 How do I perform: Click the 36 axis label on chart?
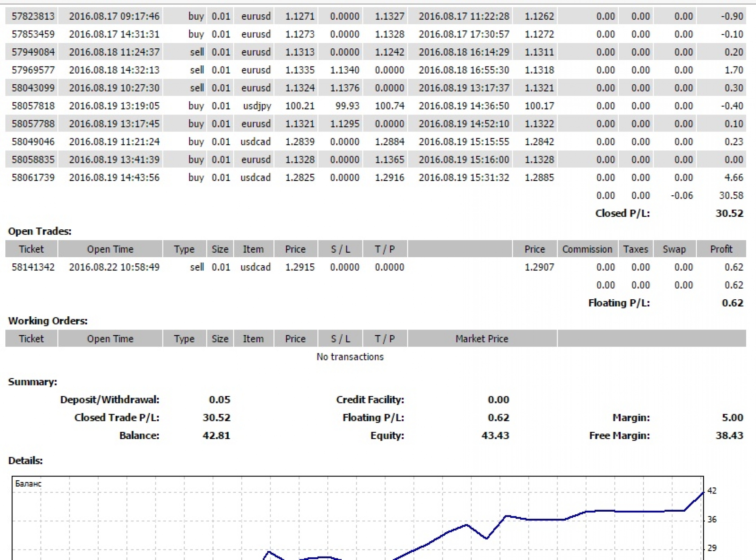pos(712,520)
